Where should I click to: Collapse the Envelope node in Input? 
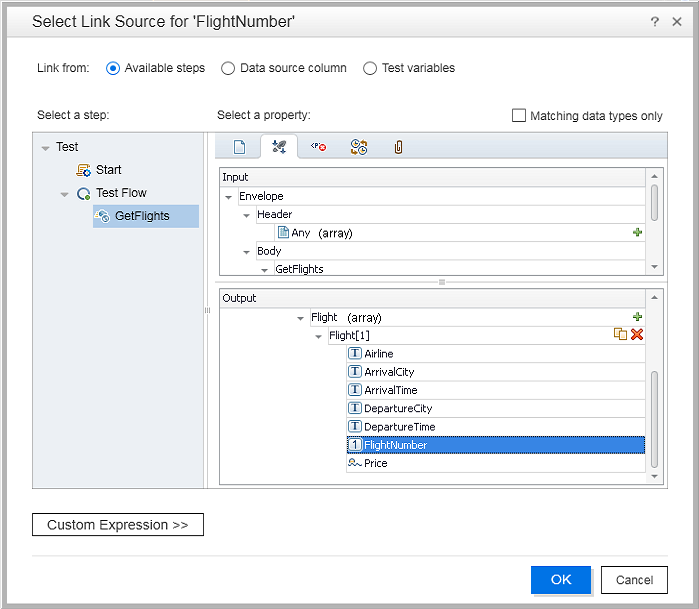pyautogui.click(x=229, y=197)
